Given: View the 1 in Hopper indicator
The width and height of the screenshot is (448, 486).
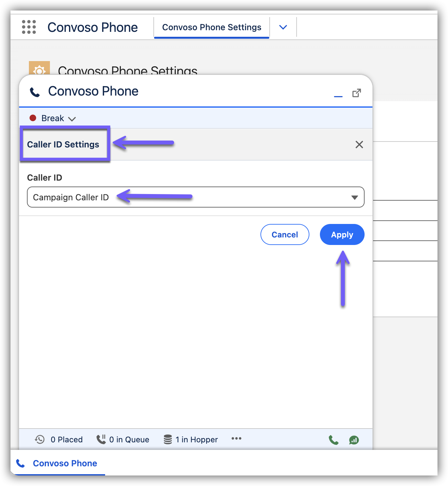Looking at the screenshot, I should [x=191, y=439].
